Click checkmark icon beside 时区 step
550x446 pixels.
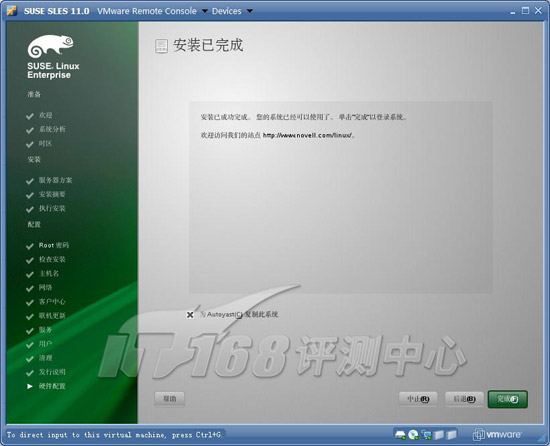[30, 144]
